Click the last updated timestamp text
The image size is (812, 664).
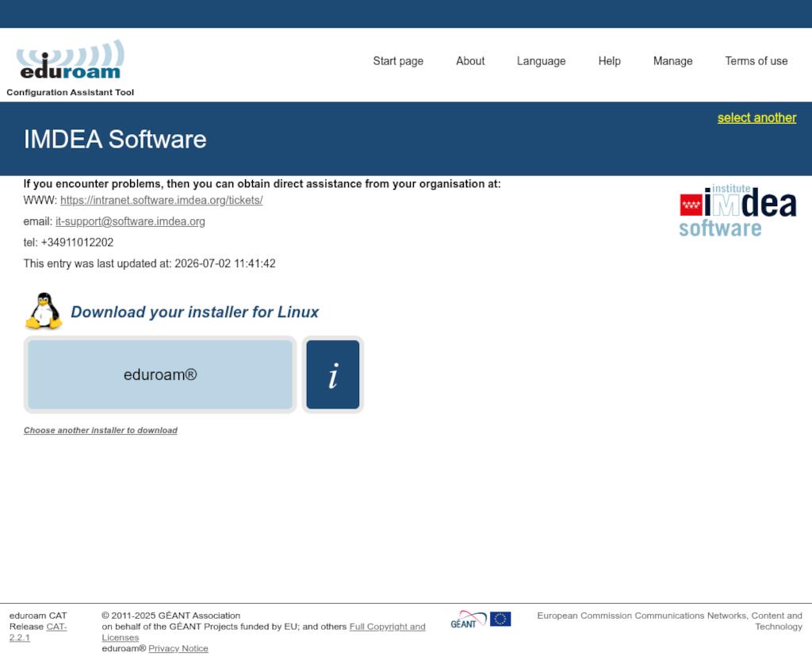click(149, 263)
